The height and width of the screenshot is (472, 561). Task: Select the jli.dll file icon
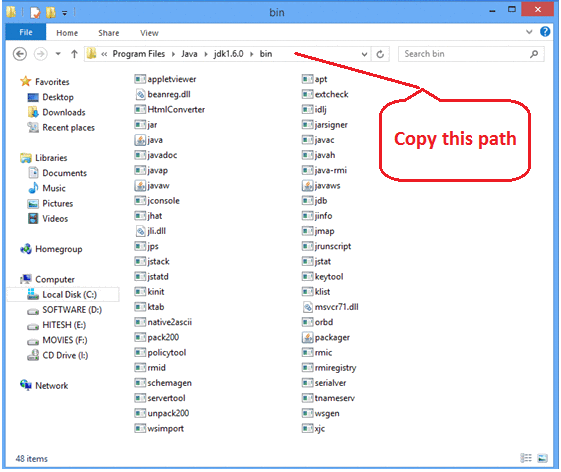tap(140, 231)
